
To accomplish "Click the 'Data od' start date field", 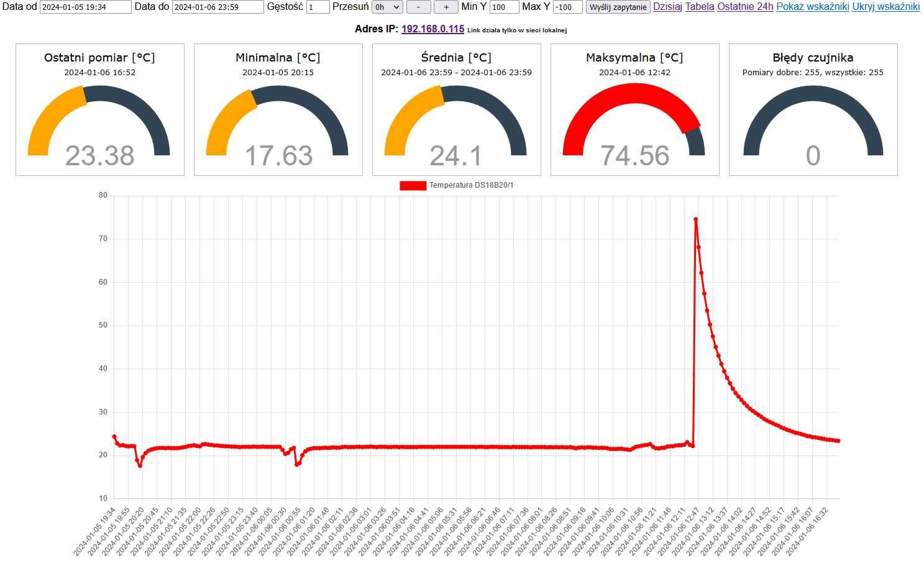I will coord(86,7).
